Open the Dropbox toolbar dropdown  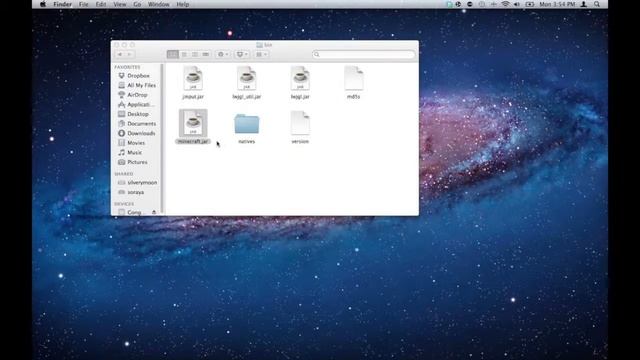[242, 54]
